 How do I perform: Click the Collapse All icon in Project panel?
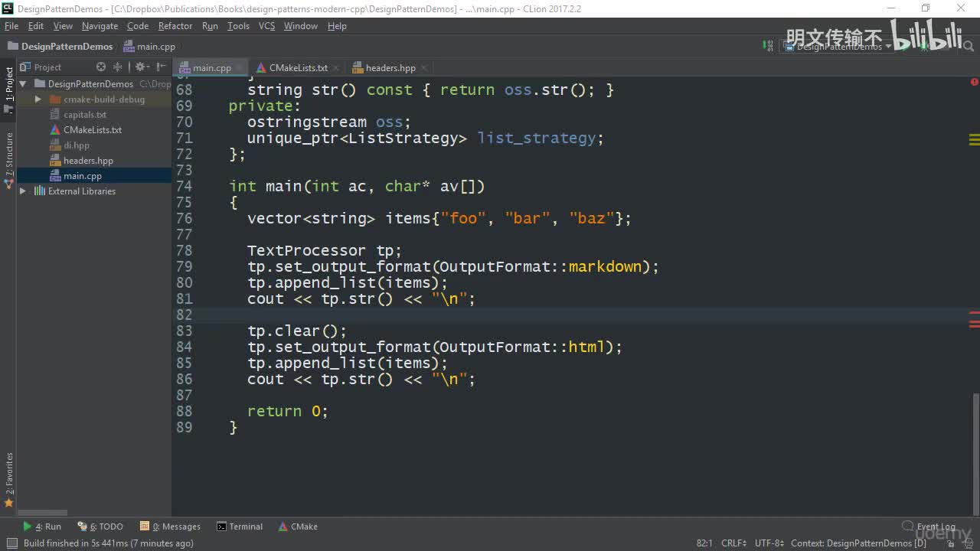point(117,67)
